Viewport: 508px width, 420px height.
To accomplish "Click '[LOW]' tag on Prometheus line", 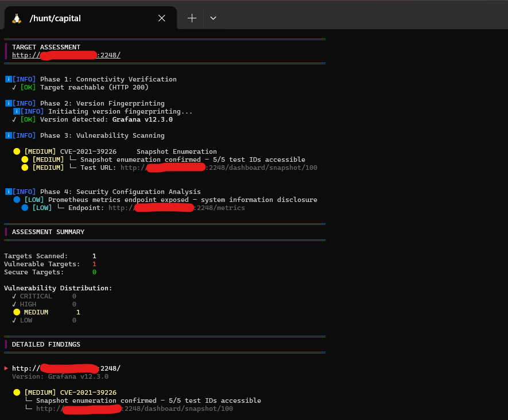I will coord(34,200).
